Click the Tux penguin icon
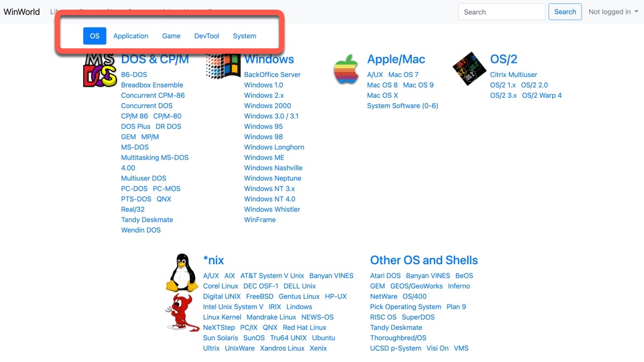The width and height of the screenshot is (644, 362). tap(182, 273)
